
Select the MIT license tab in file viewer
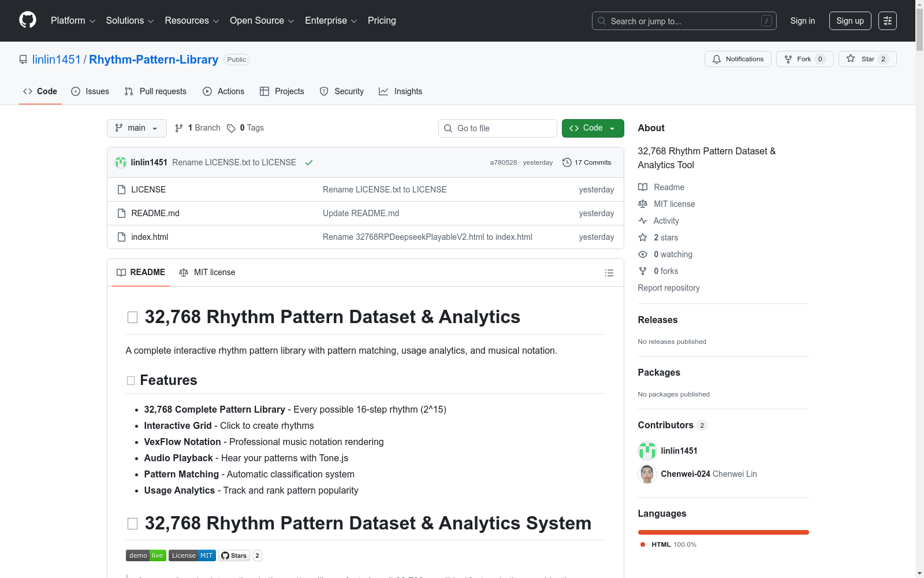pyautogui.click(x=207, y=272)
